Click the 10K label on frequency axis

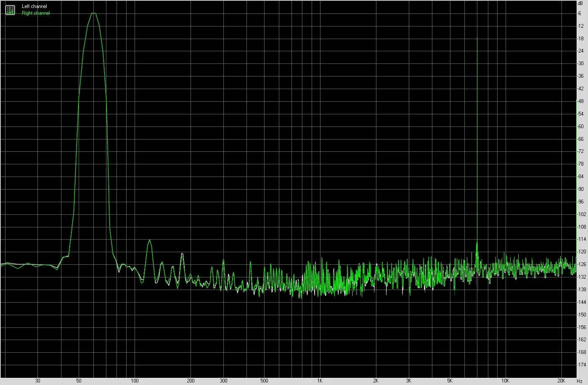(x=506, y=381)
